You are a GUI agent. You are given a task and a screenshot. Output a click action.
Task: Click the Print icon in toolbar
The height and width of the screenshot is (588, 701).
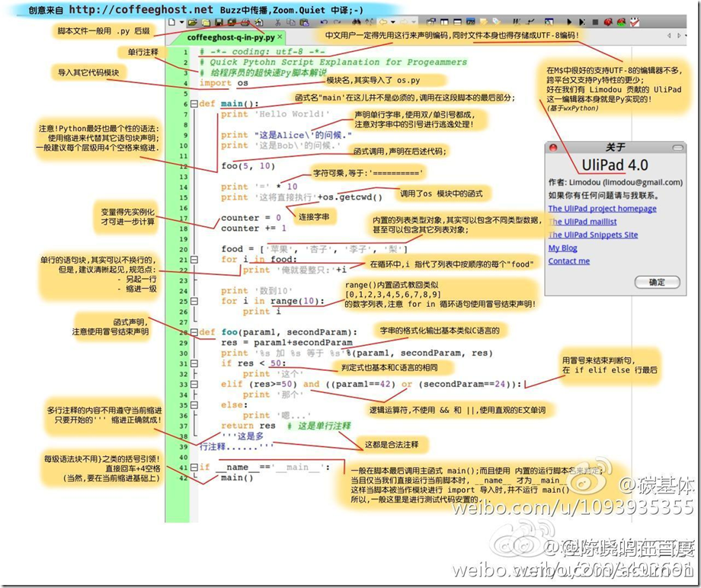(x=245, y=22)
